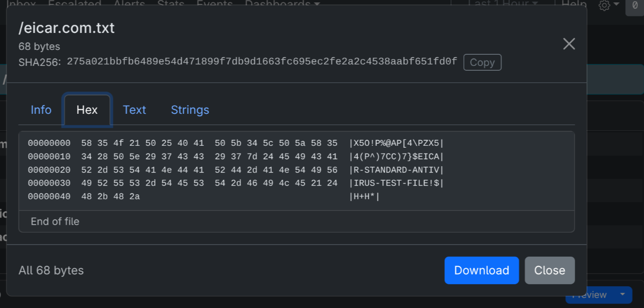Open the Strings tab
644x308 pixels.
[190, 110]
